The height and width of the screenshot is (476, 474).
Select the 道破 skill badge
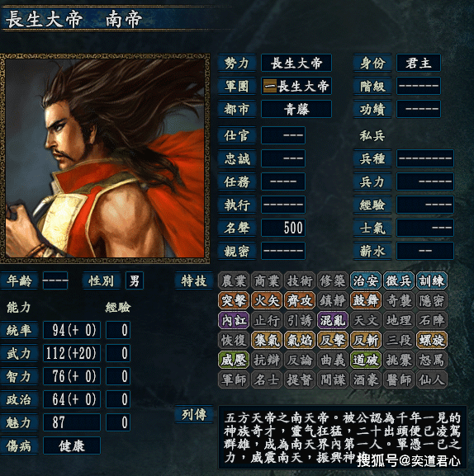366,360
